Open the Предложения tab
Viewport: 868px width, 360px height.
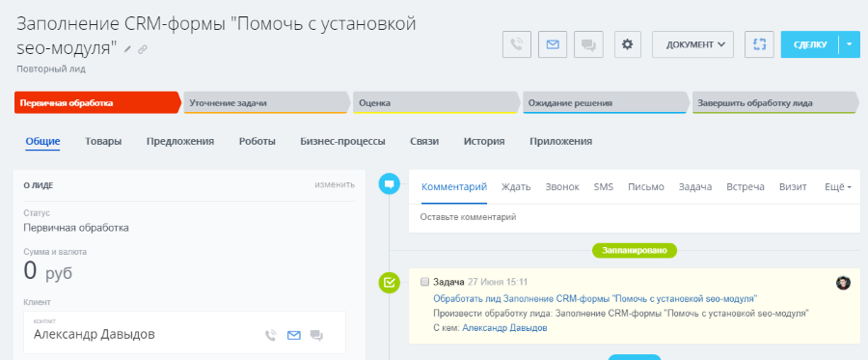coord(180,141)
